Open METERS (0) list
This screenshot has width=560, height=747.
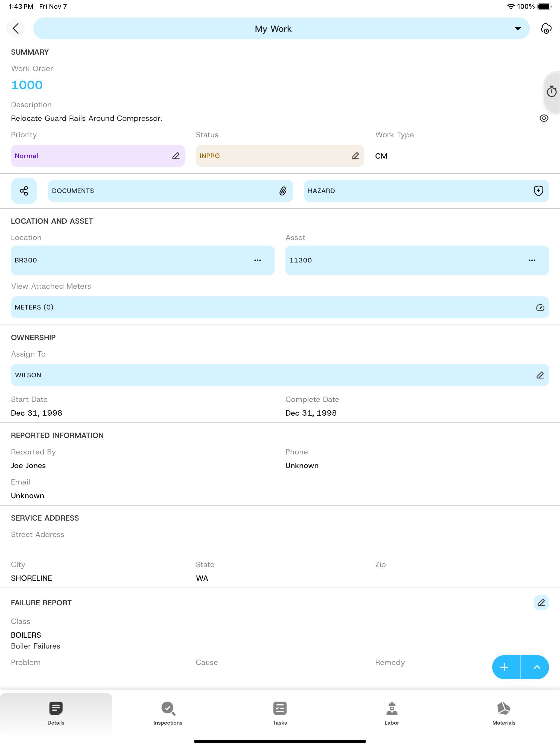[x=280, y=307]
